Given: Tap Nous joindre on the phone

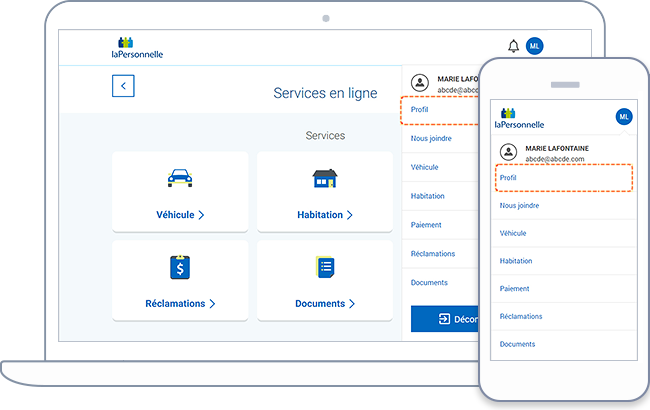Looking at the screenshot, I should click(520, 205).
